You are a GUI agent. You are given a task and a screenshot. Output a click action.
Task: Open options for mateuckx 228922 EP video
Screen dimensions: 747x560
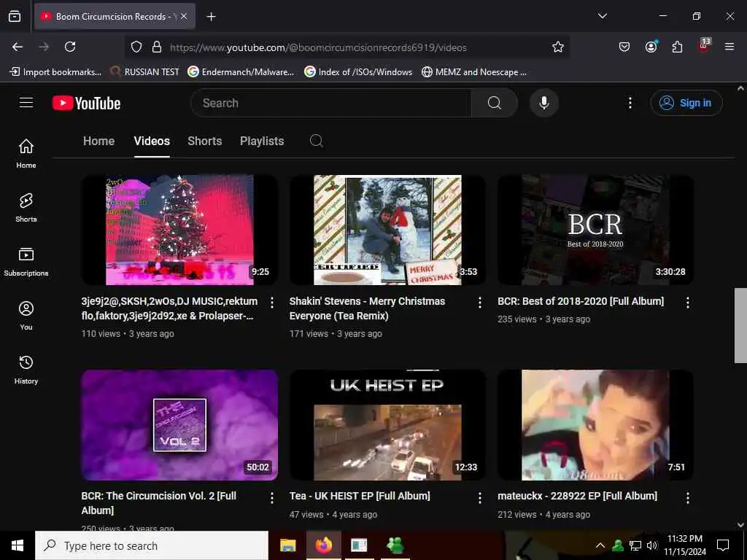[x=687, y=497]
